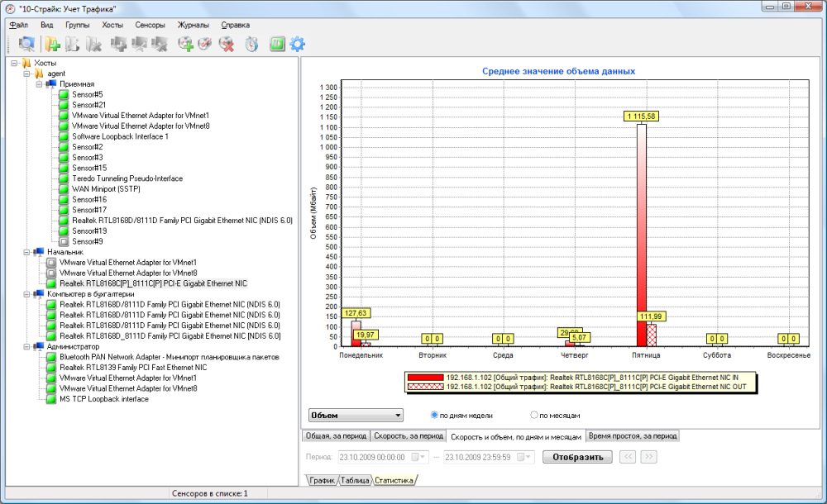This screenshot has height=504, width=827.
Task: Open the Группы menu
Action: 78,25
